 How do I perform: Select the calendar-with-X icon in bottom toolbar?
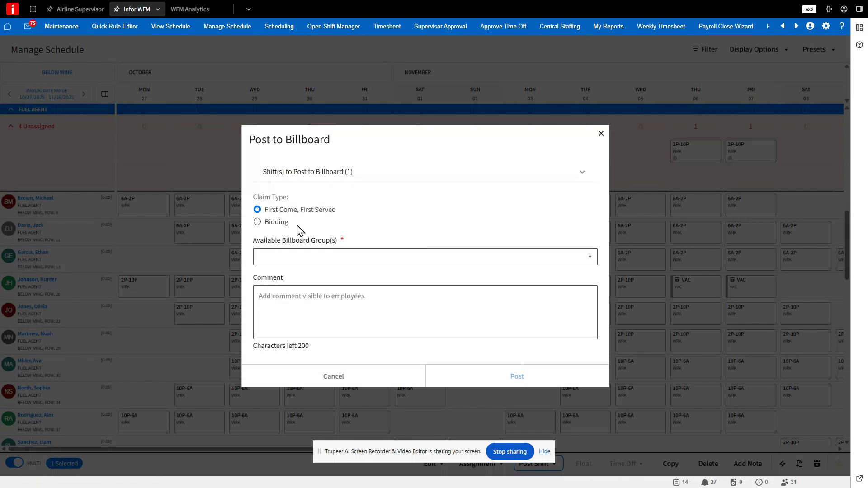click(x=816, y=463)
